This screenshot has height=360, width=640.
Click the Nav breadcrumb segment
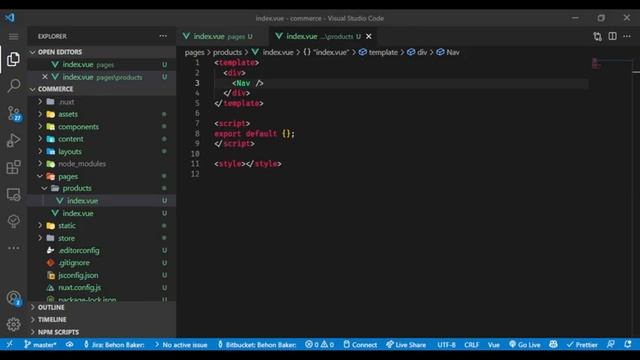coord(448,52)
